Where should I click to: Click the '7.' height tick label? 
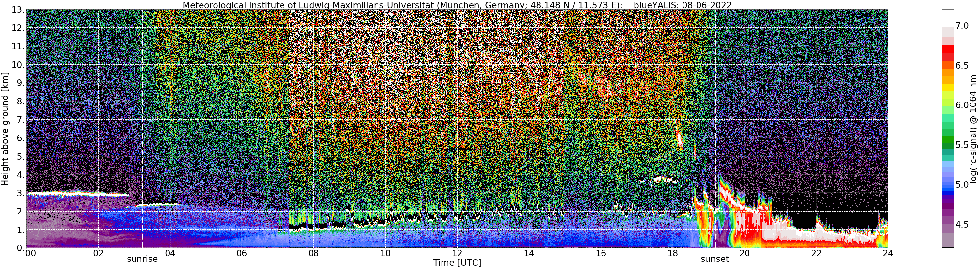(x=21, y=120)
